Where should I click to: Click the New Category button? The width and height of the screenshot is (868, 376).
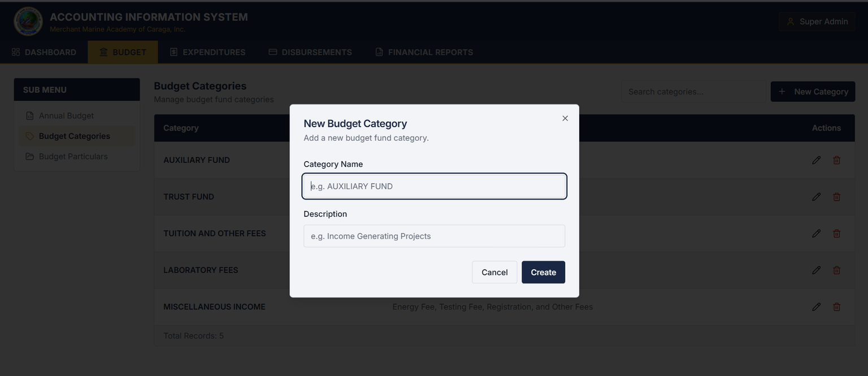(x=813, y=92)
